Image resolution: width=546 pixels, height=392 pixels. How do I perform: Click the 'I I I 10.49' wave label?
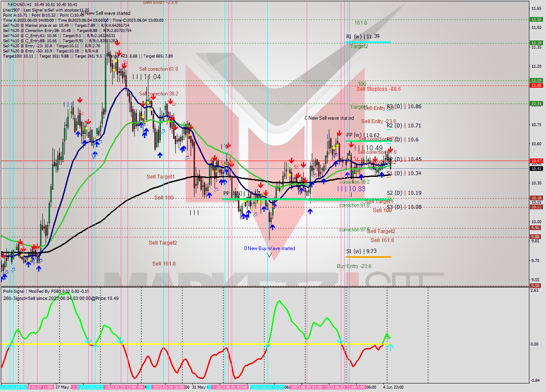pyautogui.click(x=369, y=148)
